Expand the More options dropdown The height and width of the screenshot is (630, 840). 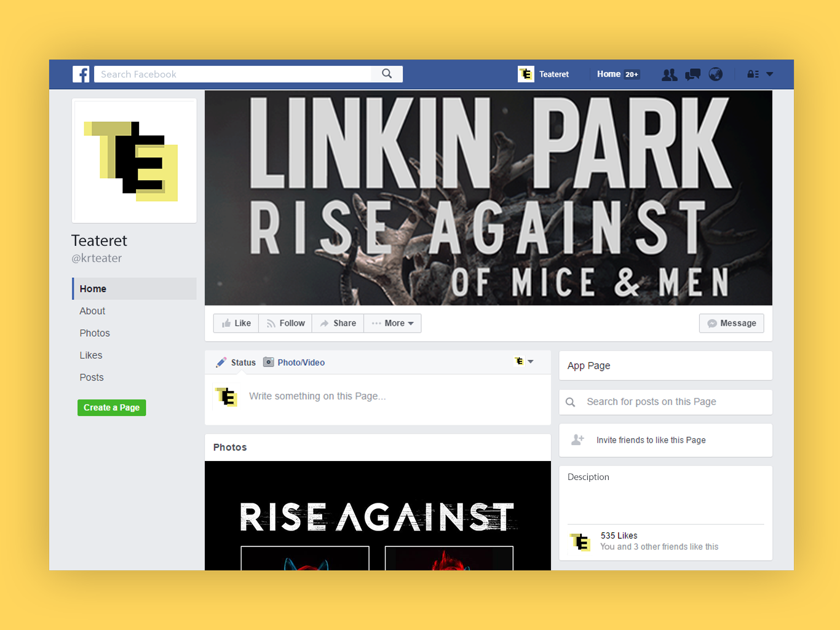(392, 323)
